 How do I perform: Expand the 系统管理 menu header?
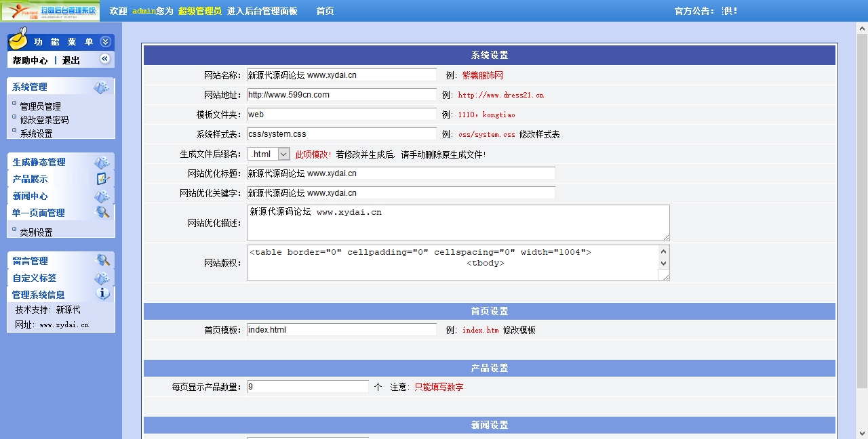click(x=30, y=87)
